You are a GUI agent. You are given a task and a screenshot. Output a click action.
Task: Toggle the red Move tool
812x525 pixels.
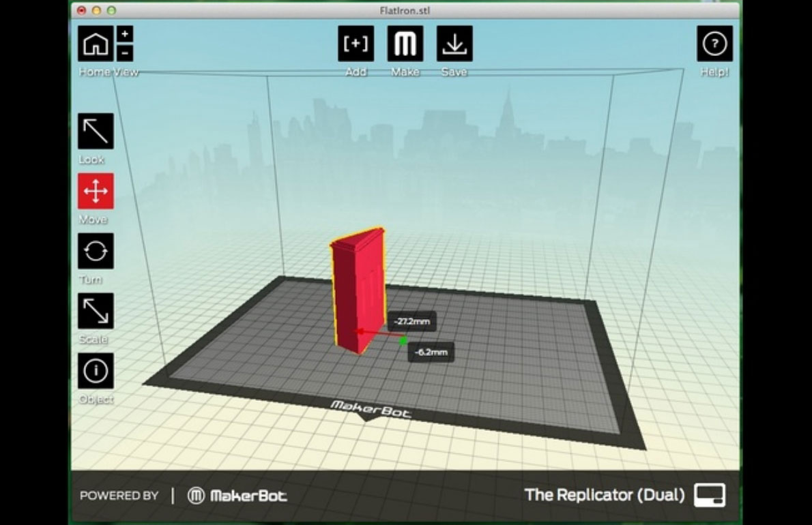96,191
